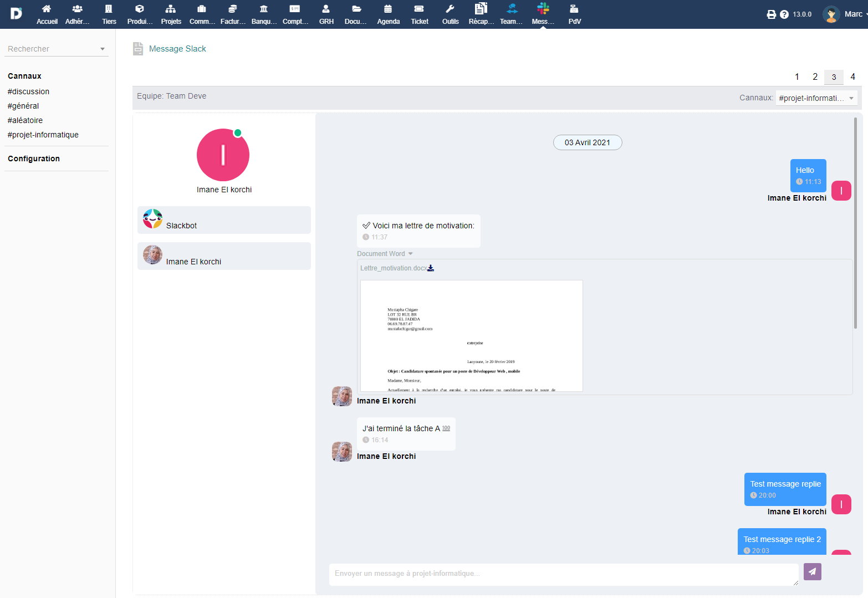868x598 pixels.
Task: Open the PdV point of sale icon
Action: (574, 9)
